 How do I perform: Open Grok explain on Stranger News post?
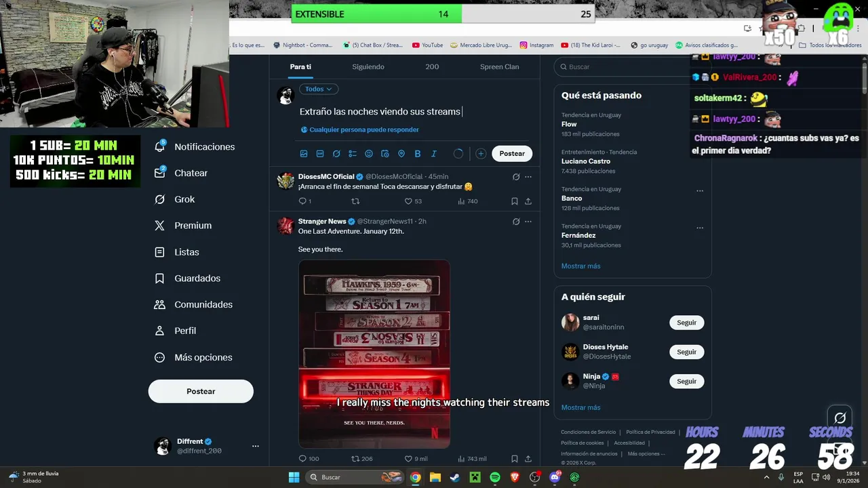[516, 222]
